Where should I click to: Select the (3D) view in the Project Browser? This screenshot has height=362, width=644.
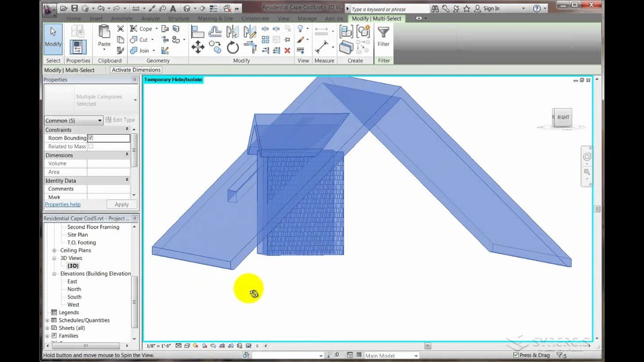(73, 265)
